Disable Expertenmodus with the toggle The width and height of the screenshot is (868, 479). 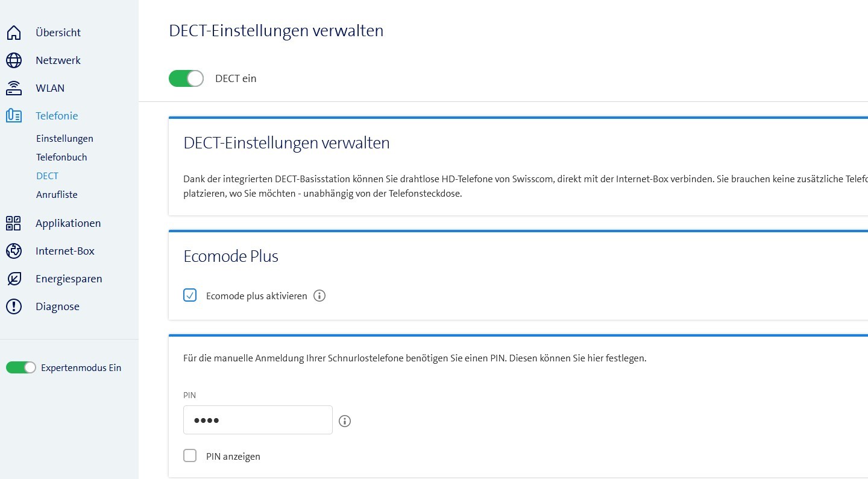pyautogui.click(x=21, y=367)
